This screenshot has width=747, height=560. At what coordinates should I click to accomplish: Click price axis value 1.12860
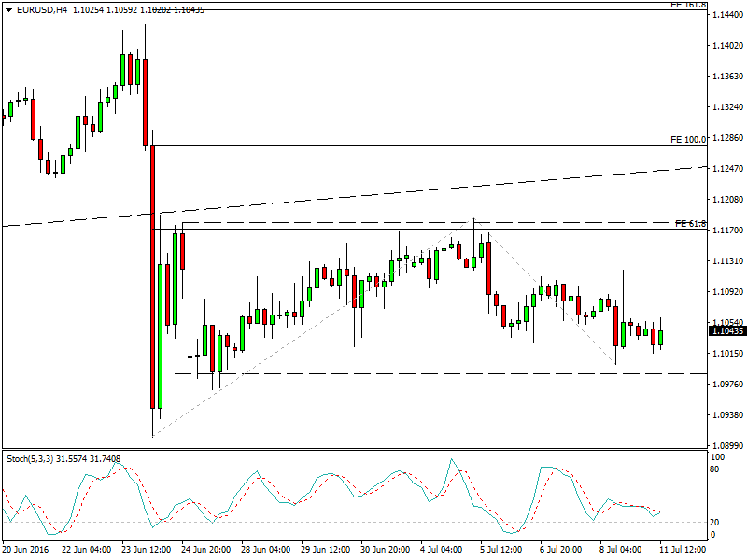click(x=727, y=137)
